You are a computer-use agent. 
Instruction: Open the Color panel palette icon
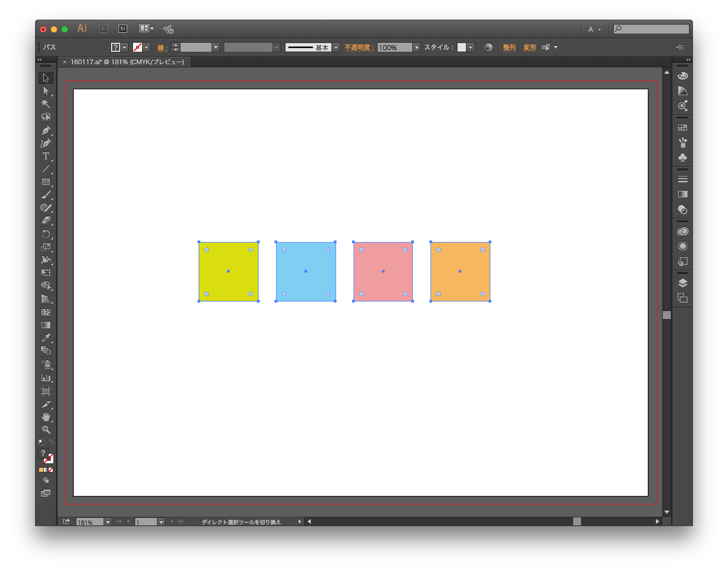(x=682, y=76)
